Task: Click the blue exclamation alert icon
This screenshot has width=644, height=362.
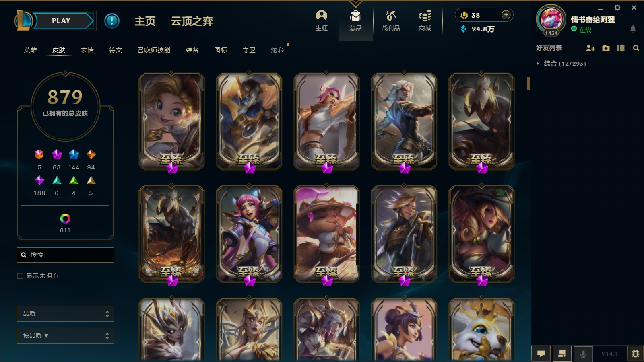Action: [112, 21]
